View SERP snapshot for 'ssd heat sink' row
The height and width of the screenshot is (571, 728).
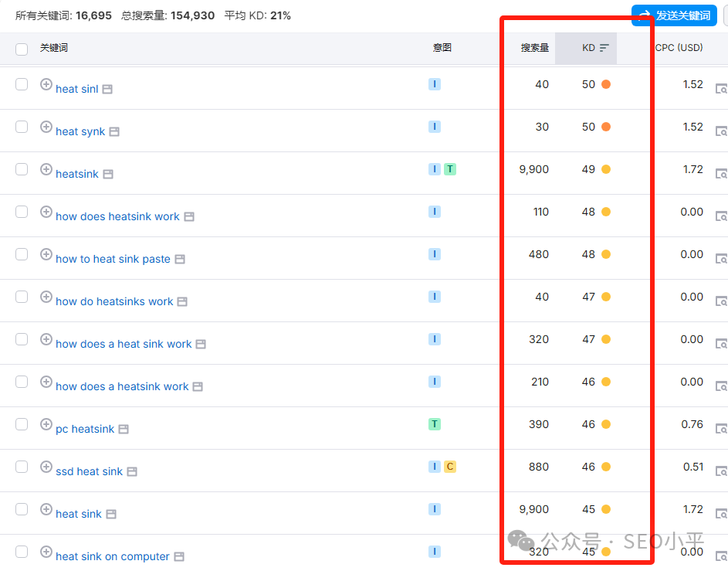722,471
